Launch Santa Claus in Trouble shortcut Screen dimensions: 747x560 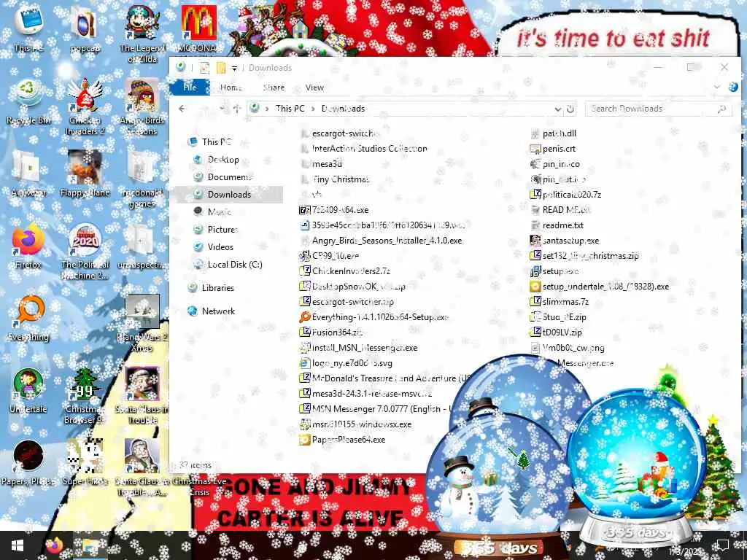point(142,395)
